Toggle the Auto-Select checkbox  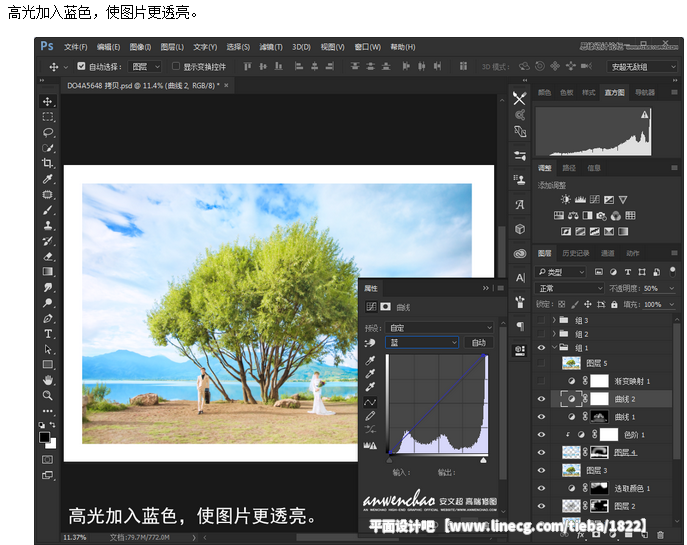[x=81, y=66]
